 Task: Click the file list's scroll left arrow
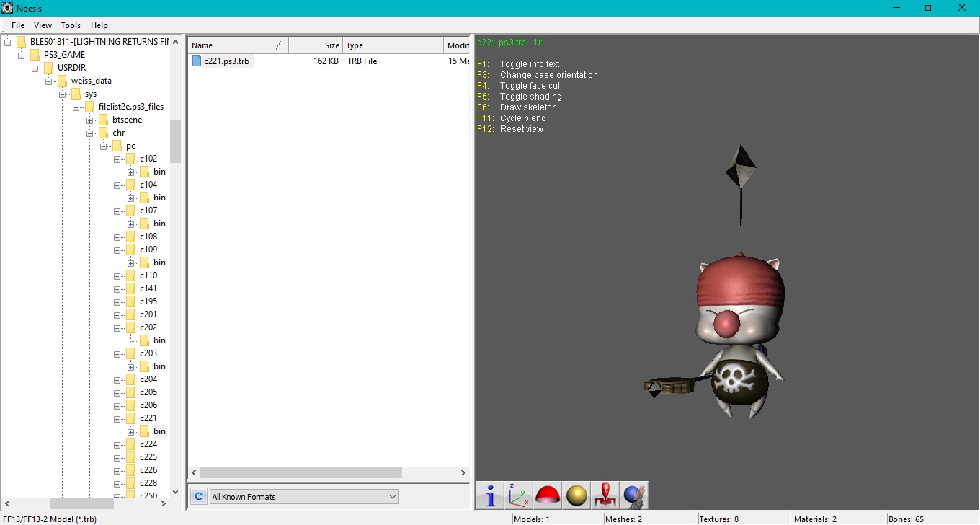[x=195, y=472]
